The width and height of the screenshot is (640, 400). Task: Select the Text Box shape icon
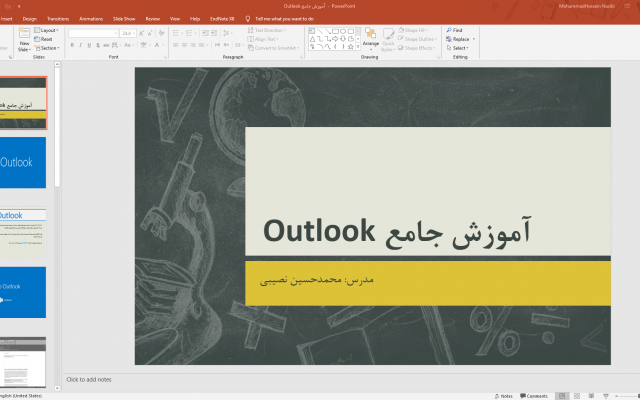point(312,31)
